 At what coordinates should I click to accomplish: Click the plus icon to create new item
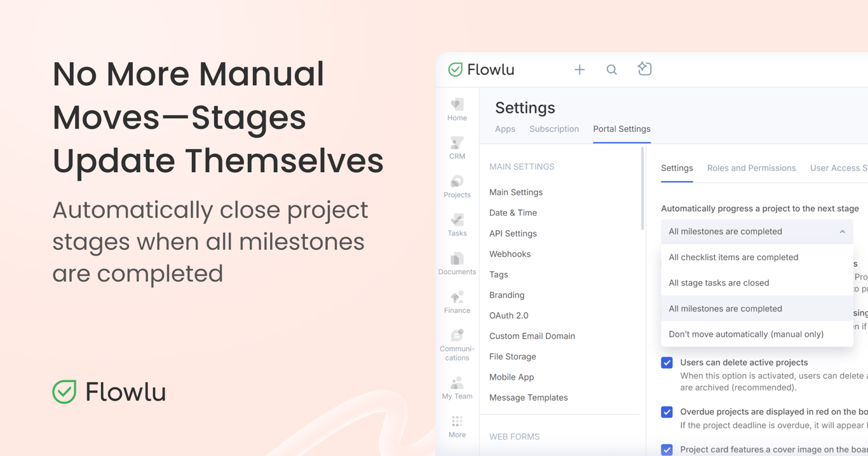[580, 69]
